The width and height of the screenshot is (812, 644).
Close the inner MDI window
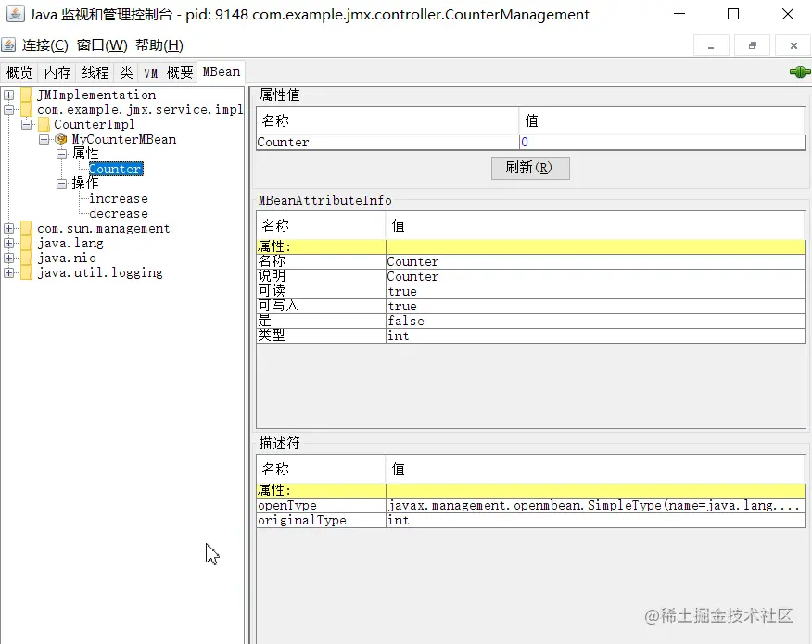[793, 45]
